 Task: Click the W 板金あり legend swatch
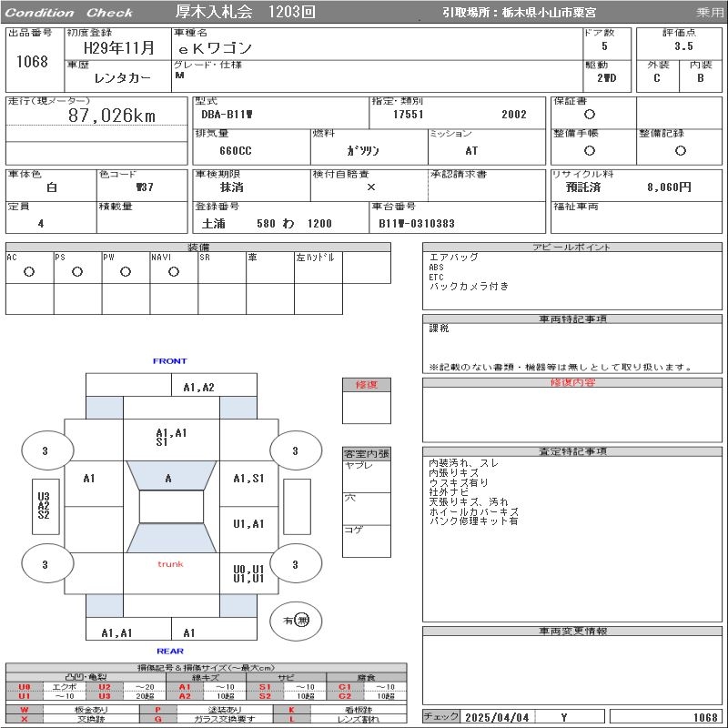coord(25,710)
